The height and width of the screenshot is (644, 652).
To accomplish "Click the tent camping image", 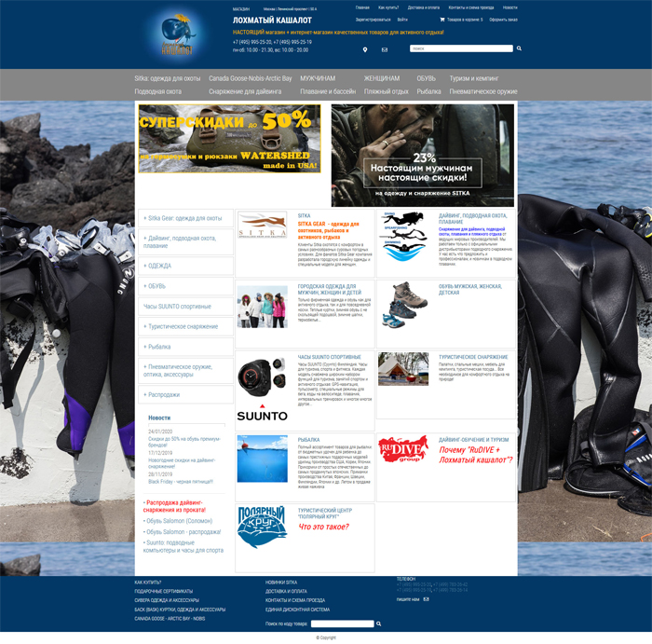I will (x=403, y=369).
